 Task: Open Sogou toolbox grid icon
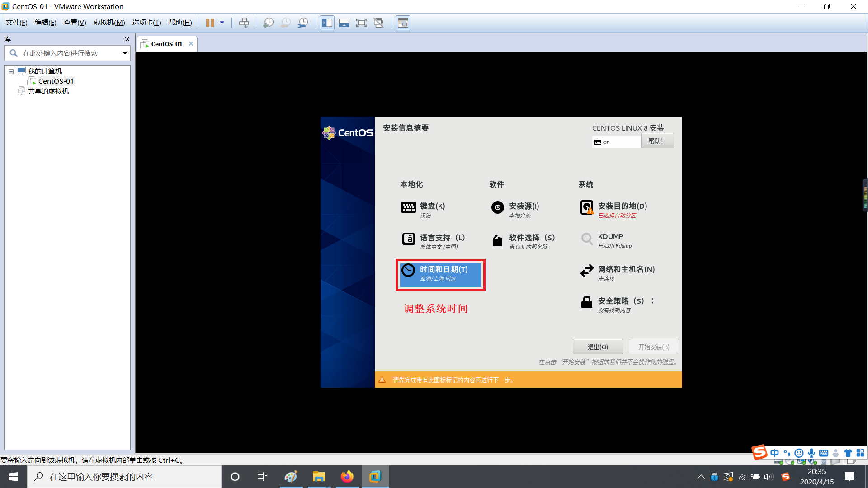pos(860,453)
